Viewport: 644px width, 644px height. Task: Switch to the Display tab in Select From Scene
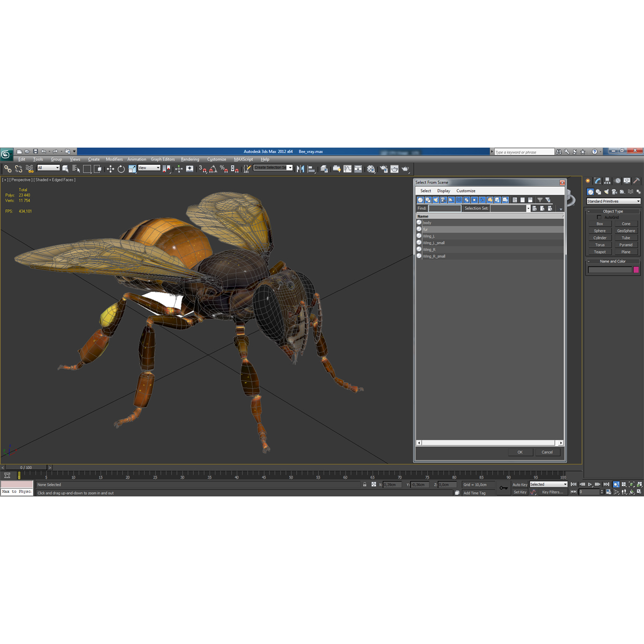coord(444,191)
